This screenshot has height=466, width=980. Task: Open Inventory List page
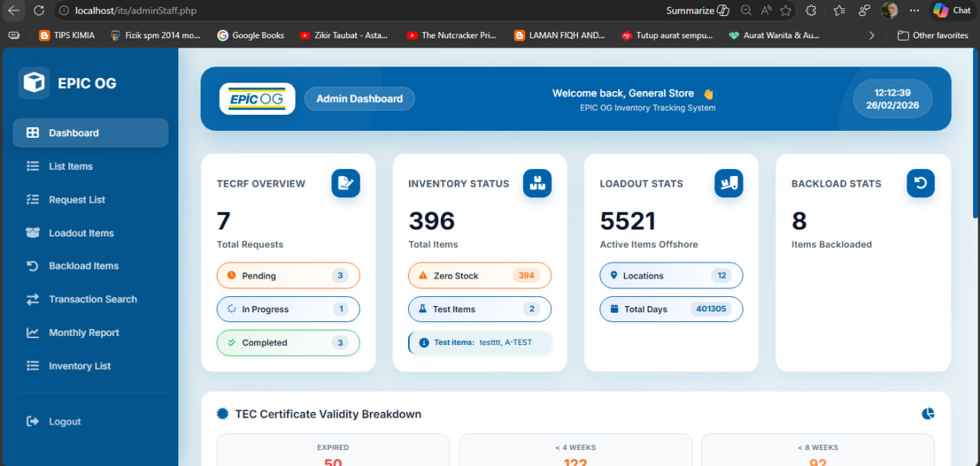(x=90, y=366)
